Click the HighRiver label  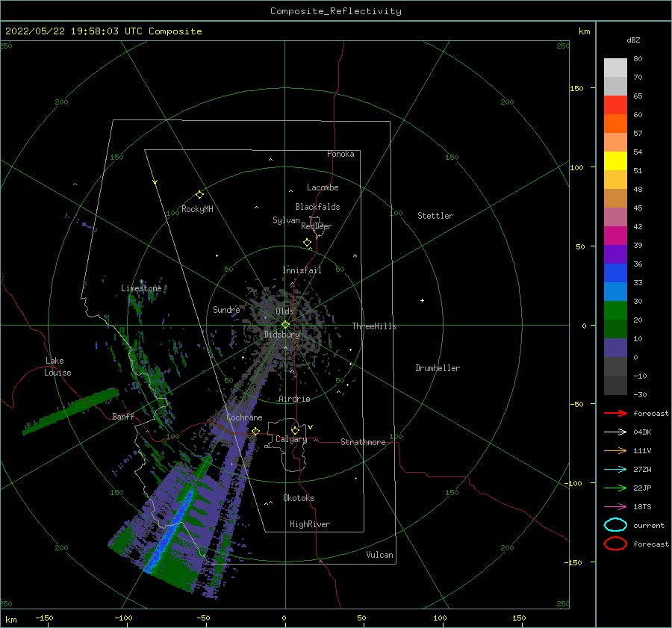coord(310,524)
